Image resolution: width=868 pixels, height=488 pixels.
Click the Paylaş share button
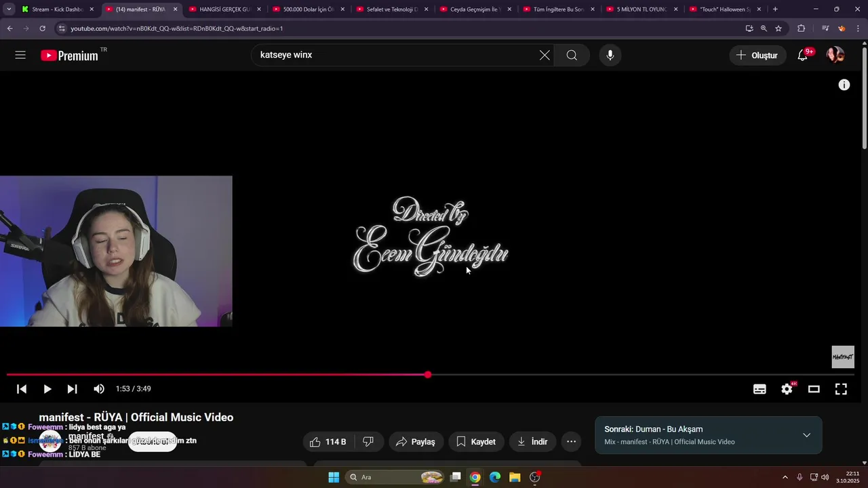[416, 442]
